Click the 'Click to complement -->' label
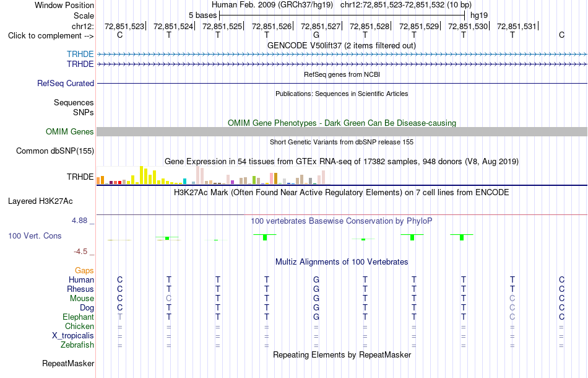This screenshot has height=378, width=588. (51, 36)
